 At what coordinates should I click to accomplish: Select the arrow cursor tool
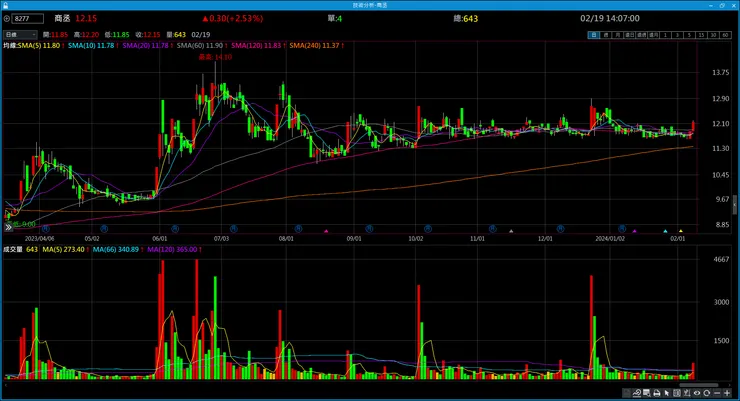tap(666, 393)
